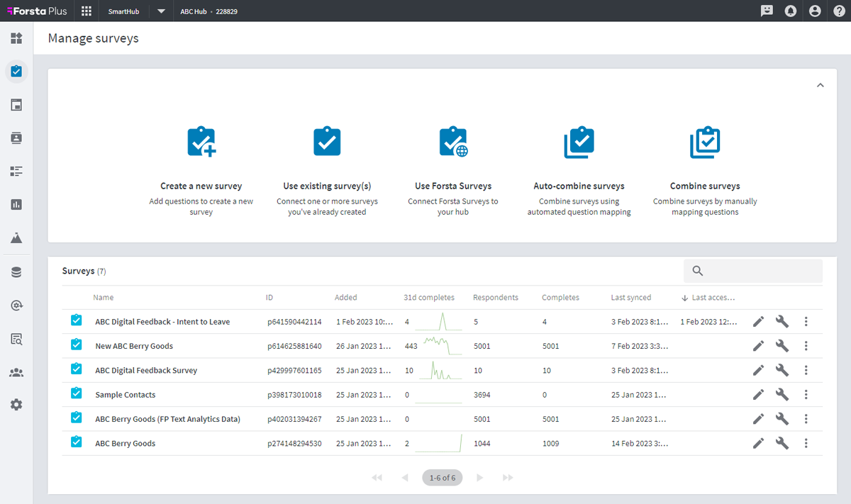Open more options for bottom ABC Berry Goods row
Image resolution: width=851 pixels, height=504 pixels.
[x=806, y=443]
